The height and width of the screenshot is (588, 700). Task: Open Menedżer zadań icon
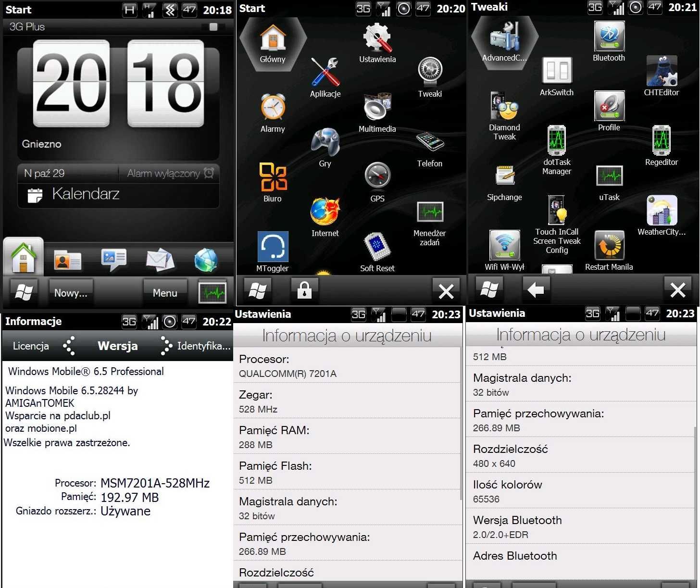pos(430,213)
